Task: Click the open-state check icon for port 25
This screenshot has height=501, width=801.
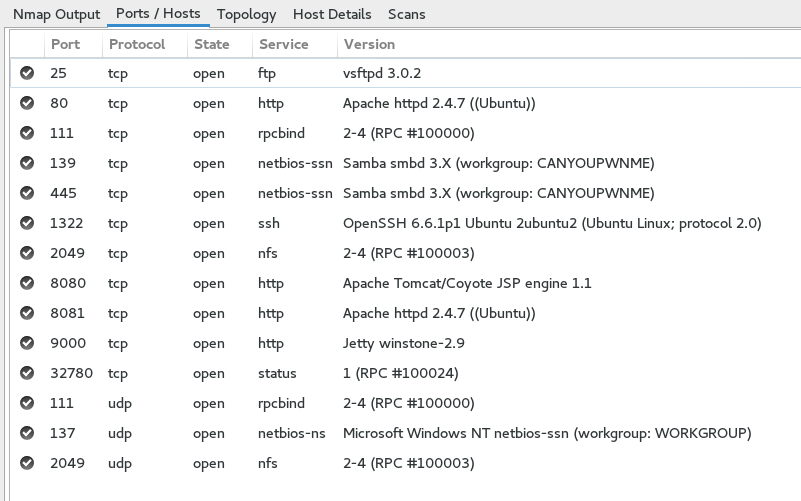Action: [x=27, y=73]
